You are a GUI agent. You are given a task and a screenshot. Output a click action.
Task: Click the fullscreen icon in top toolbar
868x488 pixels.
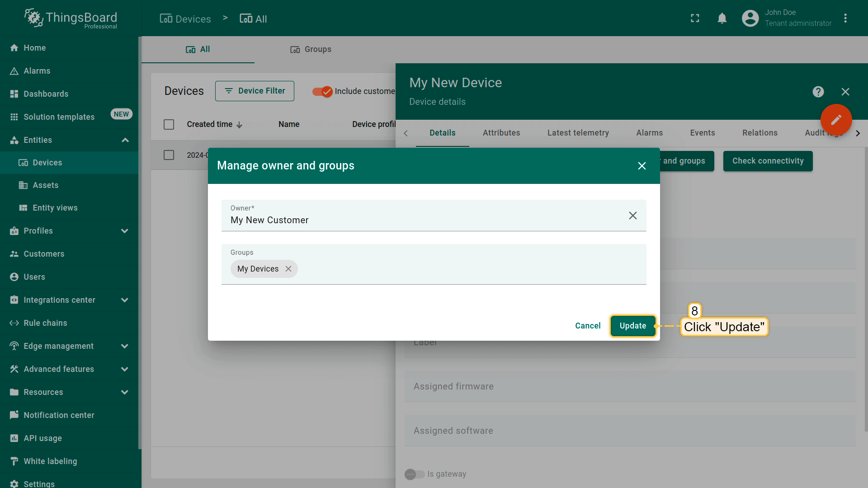pos(695,18)
